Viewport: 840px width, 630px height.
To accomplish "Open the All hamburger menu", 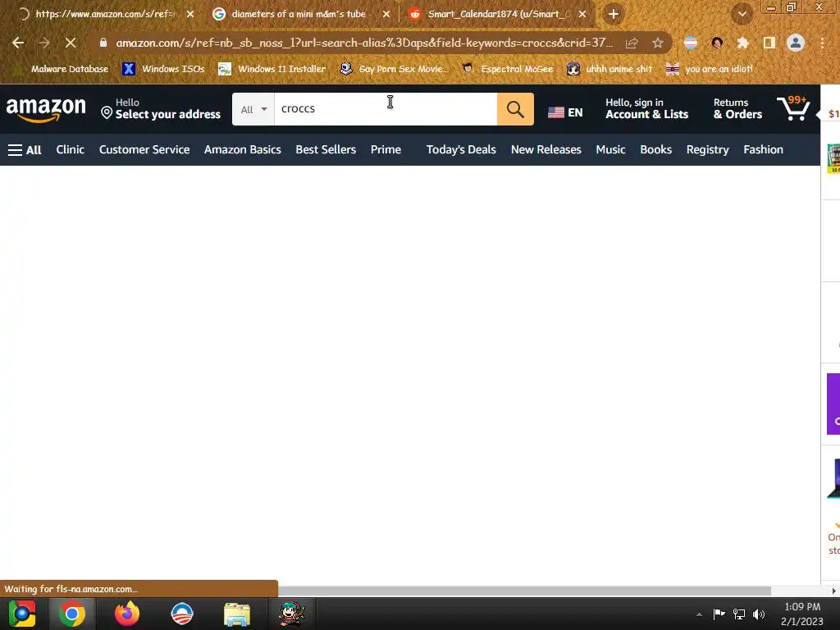I will point(25,150).
